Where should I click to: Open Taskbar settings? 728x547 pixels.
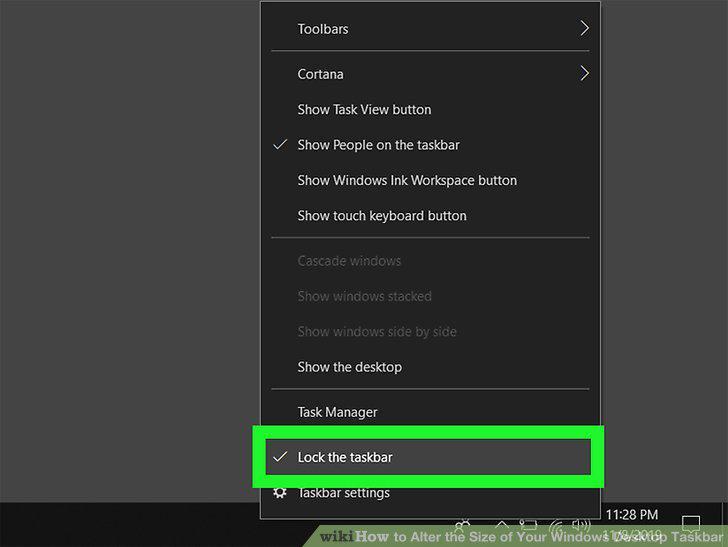tap(430, 493)
